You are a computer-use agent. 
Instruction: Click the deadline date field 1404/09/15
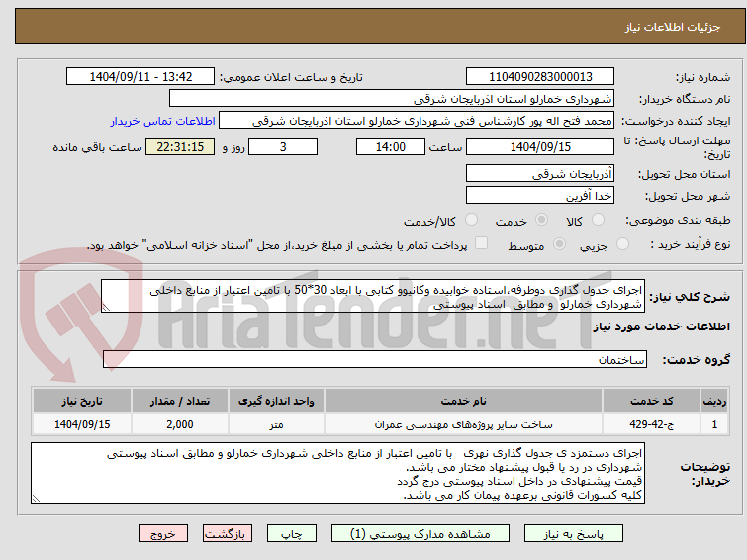click(x=540, y=146)
